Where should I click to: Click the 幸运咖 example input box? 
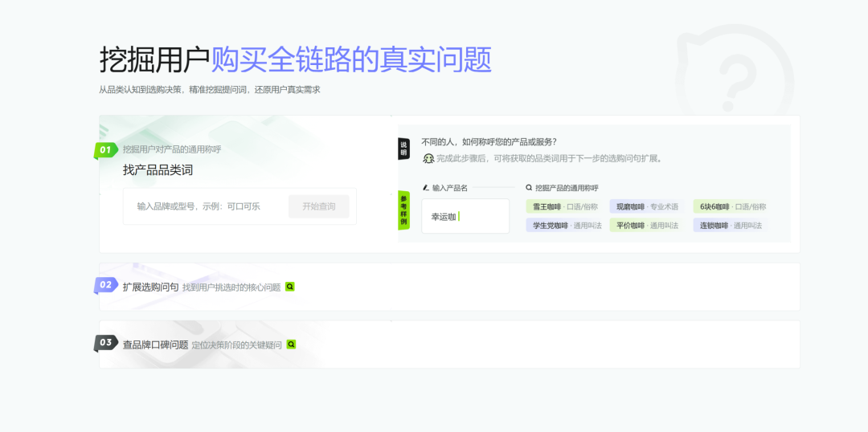pos(465,216)
